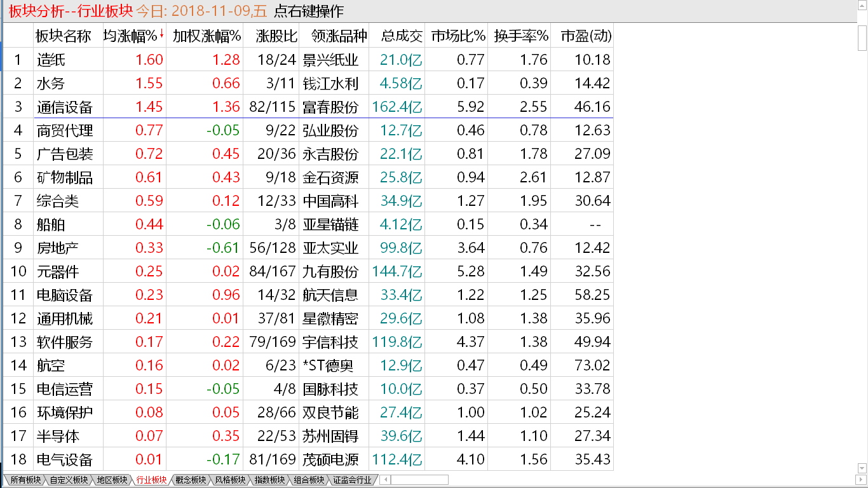
Task: Click leading stock 双良节能
Action: coord(330,413)
